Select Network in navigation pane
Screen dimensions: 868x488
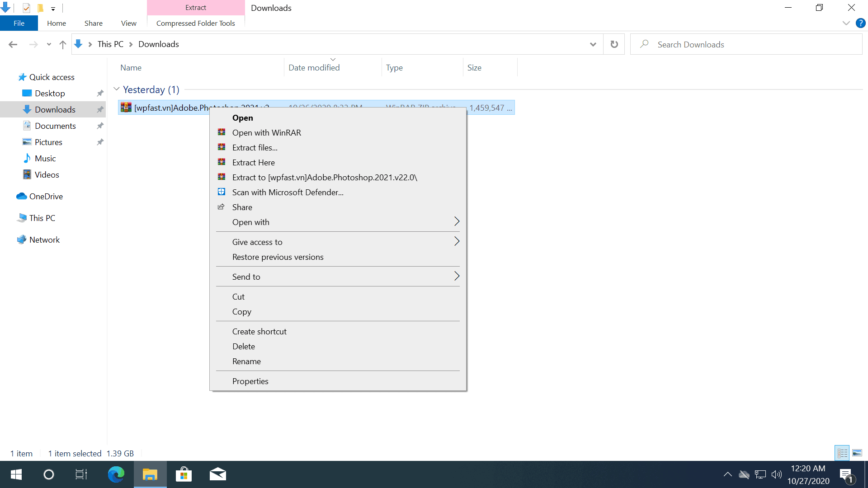pyautogui.click(x=44, y=240)
